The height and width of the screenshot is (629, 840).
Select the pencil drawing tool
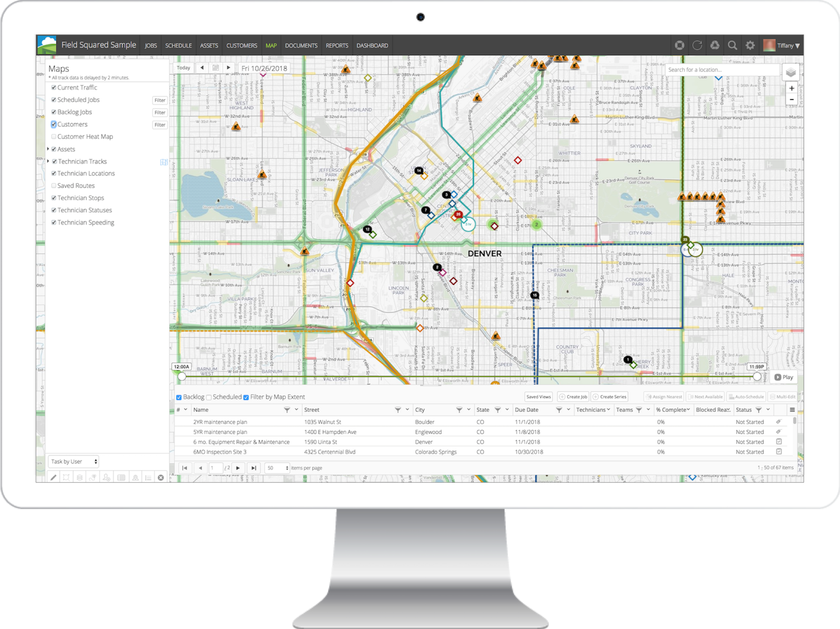pos(53,478)
